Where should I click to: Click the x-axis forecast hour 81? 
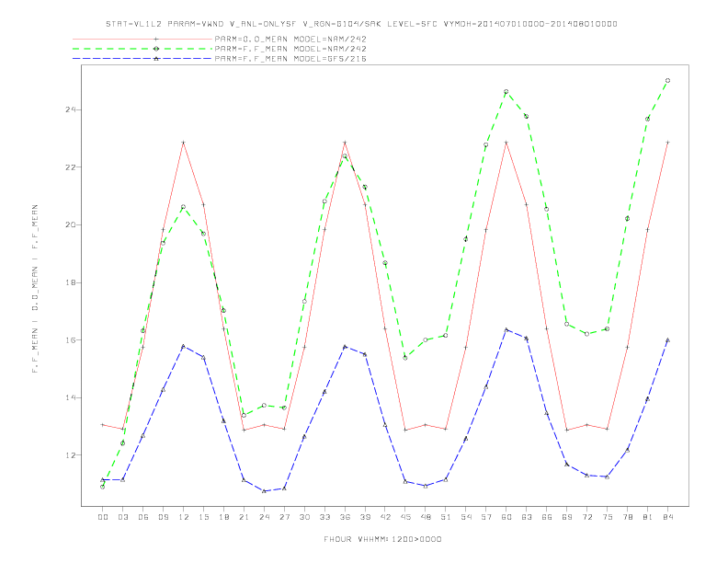(648, 517)
